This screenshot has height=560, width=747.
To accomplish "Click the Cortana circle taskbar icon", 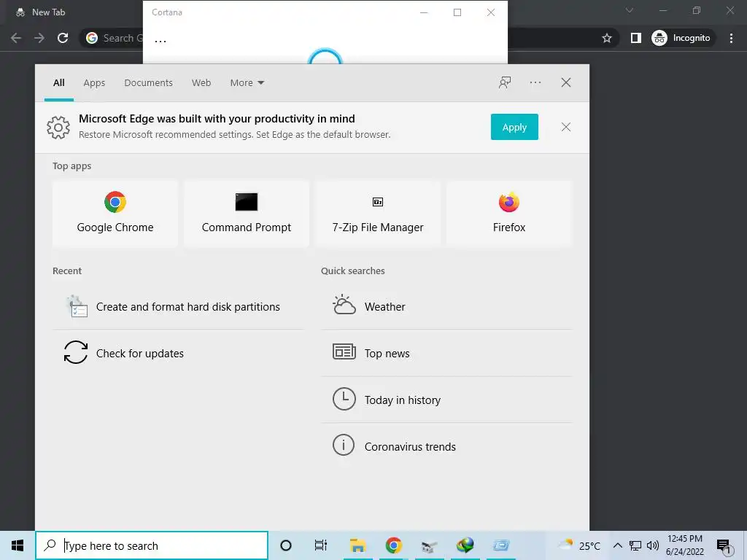I will [x=286, y=545].
